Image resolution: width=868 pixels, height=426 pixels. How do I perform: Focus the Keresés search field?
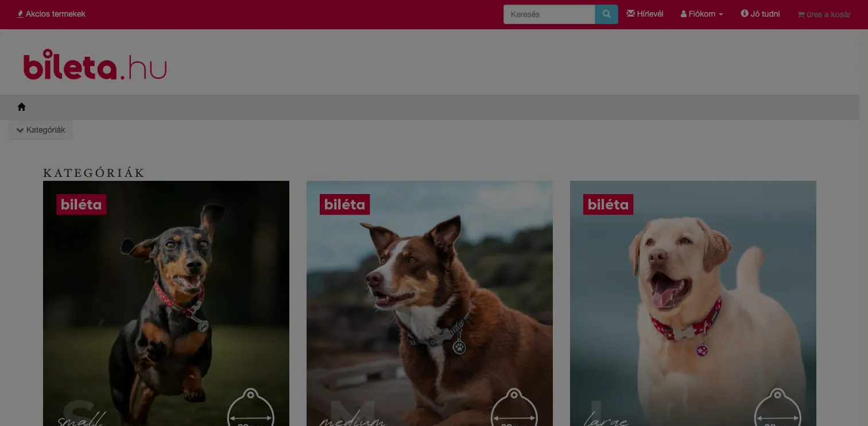[549, 14]
